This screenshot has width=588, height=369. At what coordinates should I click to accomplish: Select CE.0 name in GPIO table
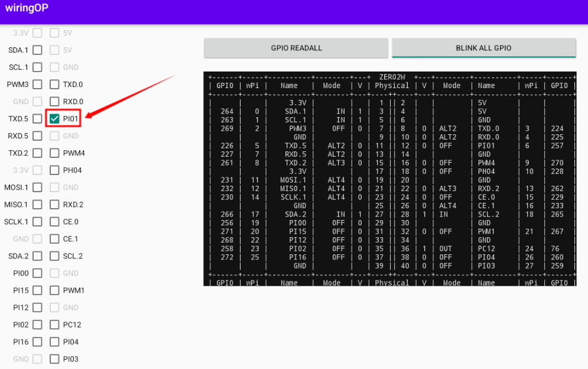[x=486, y=198]
